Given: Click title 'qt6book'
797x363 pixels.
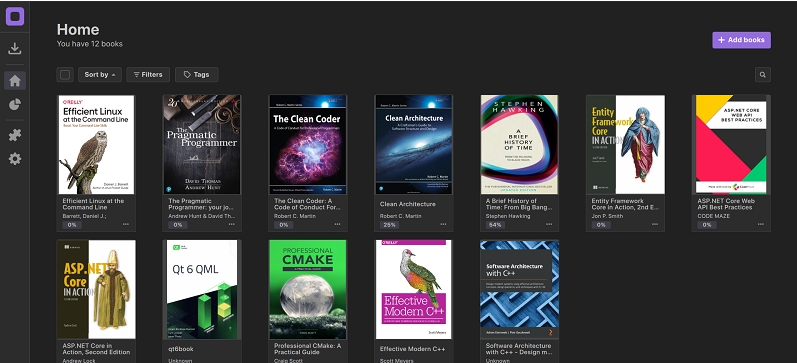Looking at the screenshot, I should (180, 349).
